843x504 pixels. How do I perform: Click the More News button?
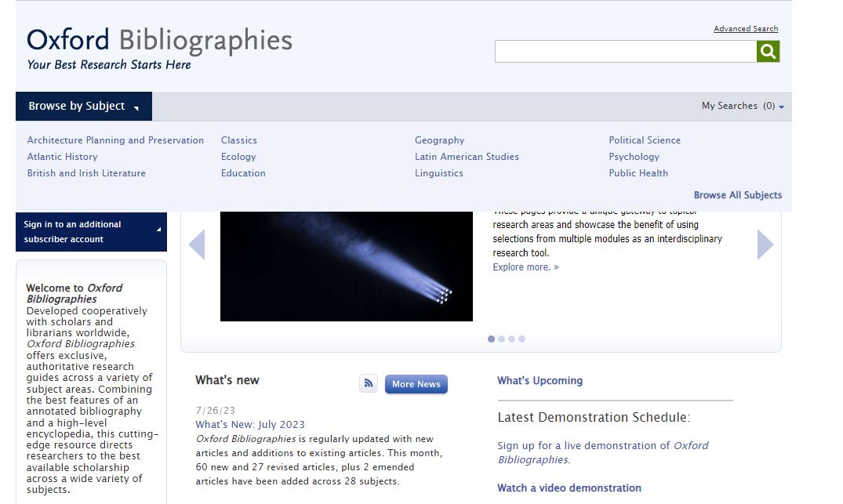point(416,384)
